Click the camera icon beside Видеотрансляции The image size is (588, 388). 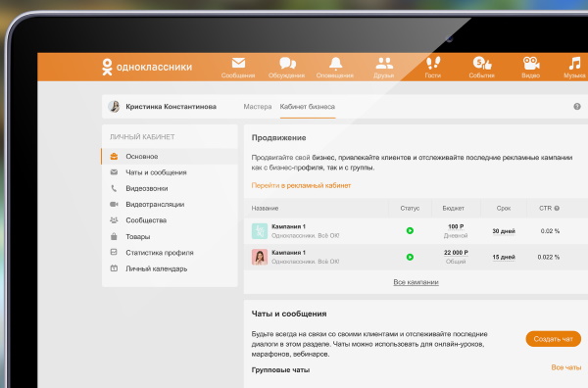click(x=114, y=205)
